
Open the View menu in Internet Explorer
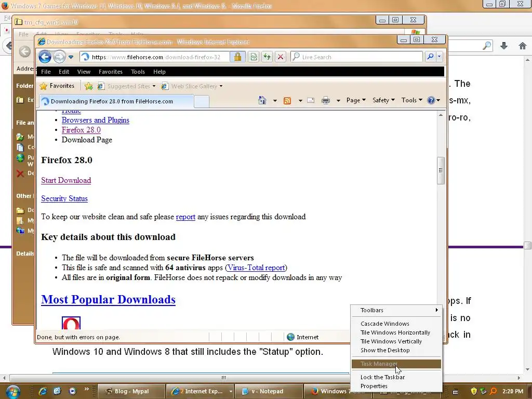pos(84,72)
